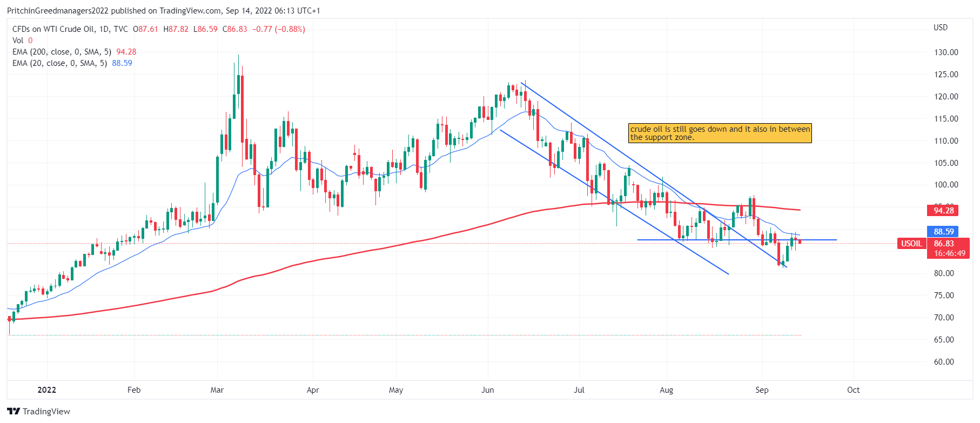
Task: Click the USD currency label
Action: (941, 28)
